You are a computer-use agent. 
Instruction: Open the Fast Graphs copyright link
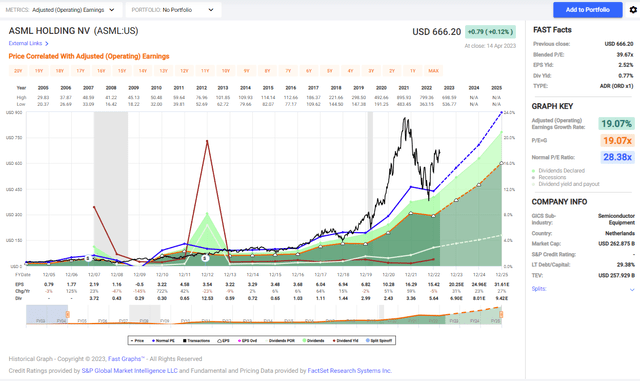click(x=126, y=359)
